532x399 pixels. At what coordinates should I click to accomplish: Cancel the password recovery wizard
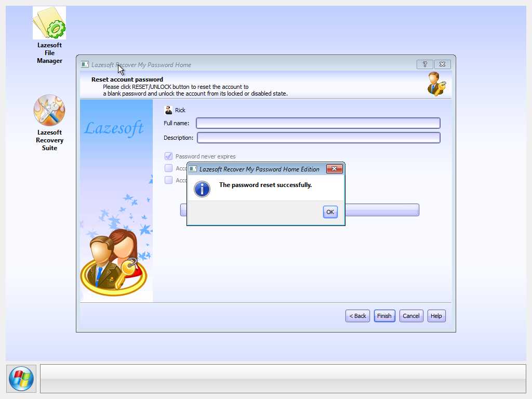tap(411, 316)
